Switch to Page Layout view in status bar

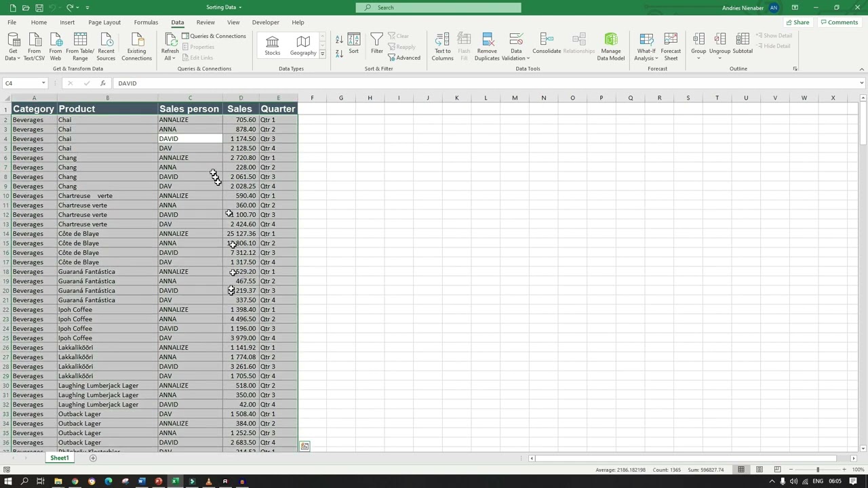(x=759, y=470)
